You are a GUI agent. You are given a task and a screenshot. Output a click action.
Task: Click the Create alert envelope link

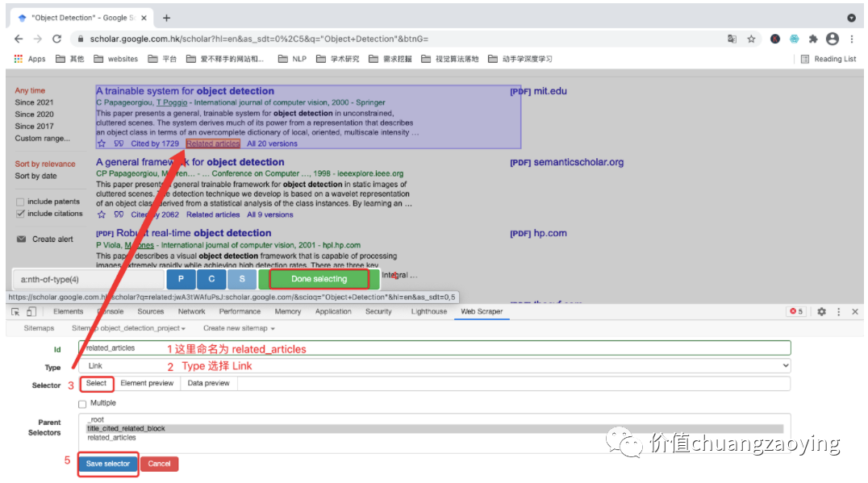coord(45,239)
